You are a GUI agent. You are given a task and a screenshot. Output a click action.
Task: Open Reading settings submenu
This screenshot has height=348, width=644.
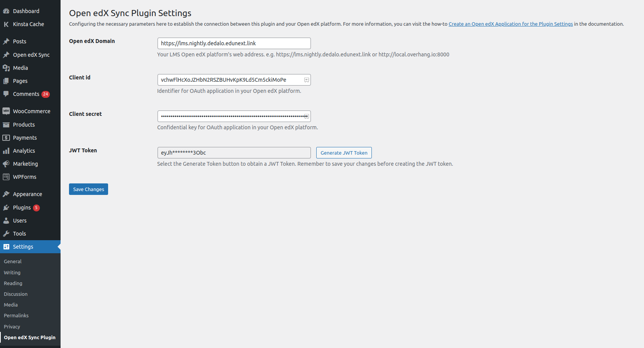[x=13, y=284]
